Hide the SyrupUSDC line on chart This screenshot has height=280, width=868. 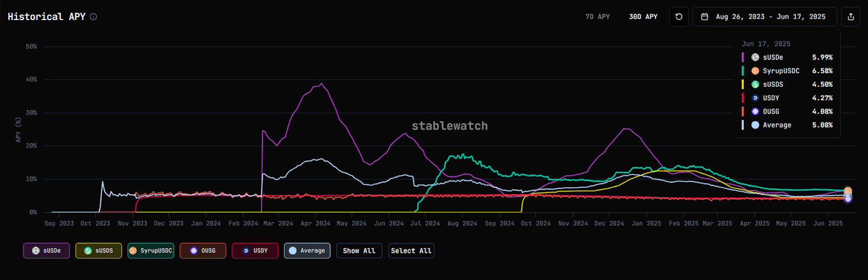point(151,251)
